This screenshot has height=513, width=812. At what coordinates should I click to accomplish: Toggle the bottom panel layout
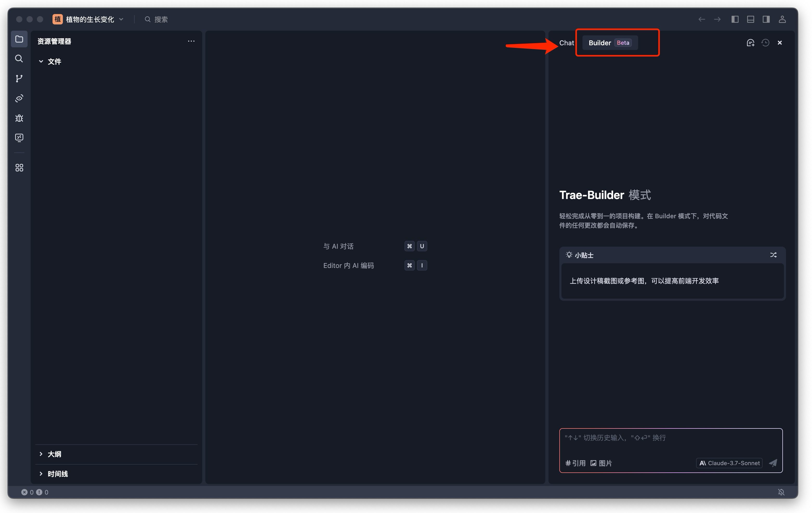(751, 19)
